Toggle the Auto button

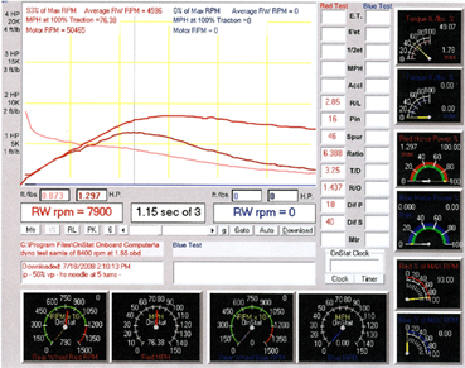(266, 230)
